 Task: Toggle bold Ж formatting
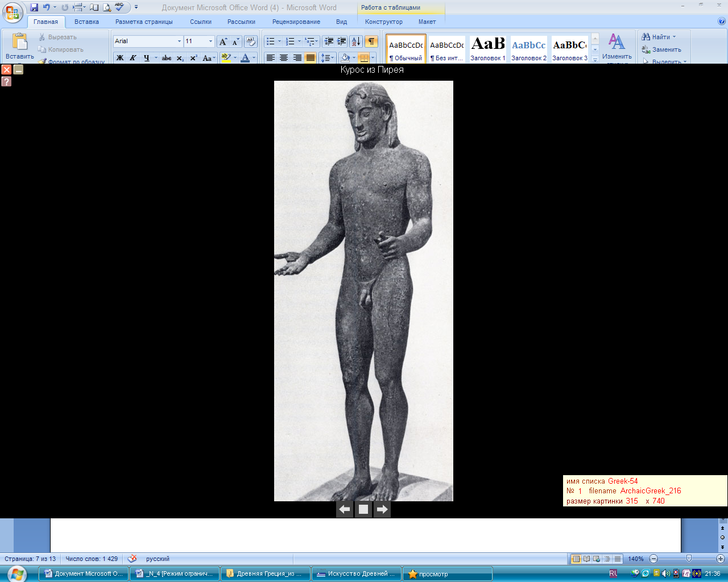point(120,58)
